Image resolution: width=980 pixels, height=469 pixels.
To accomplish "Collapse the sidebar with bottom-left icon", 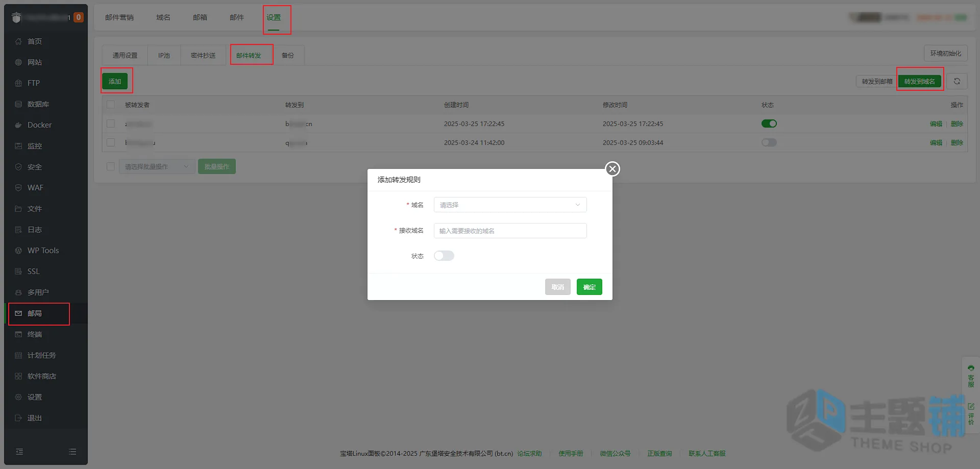I will (x=19, y=452).
